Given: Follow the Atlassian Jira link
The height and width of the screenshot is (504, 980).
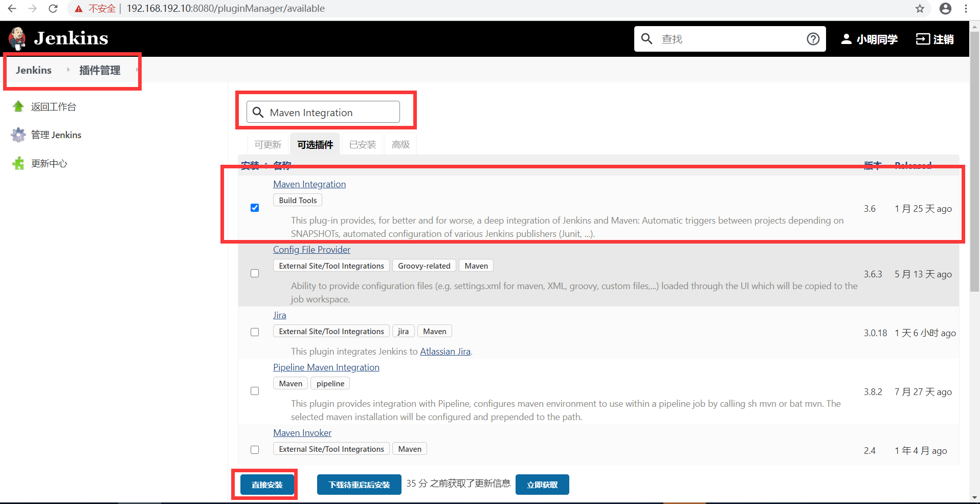Looking at the screenshot, I should (x=445, y=352).
